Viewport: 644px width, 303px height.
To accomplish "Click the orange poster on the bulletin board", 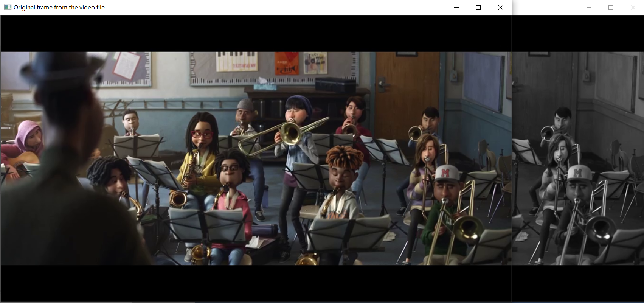I will pyautogui.click(x=286, y=63).
